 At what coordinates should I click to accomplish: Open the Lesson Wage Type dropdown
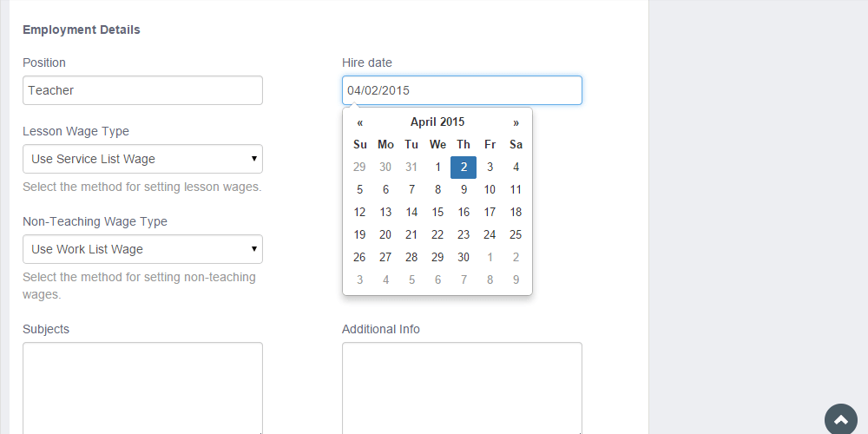pyautogui.click(x=143, y=159)
